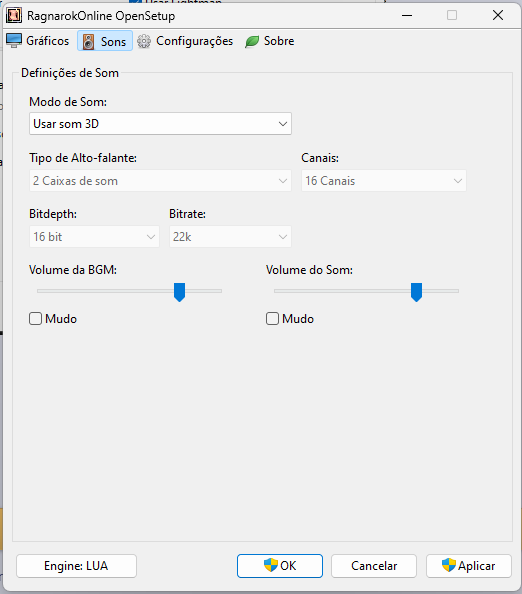
Task: Click the shield icon on Aplicar button
Action: 449,565
